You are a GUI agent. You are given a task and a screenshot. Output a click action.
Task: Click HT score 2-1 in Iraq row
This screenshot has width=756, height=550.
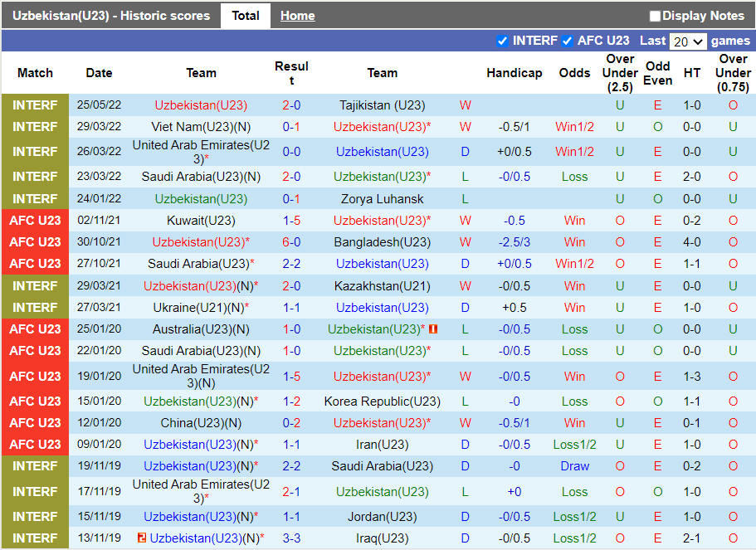(x=691, y=538)
